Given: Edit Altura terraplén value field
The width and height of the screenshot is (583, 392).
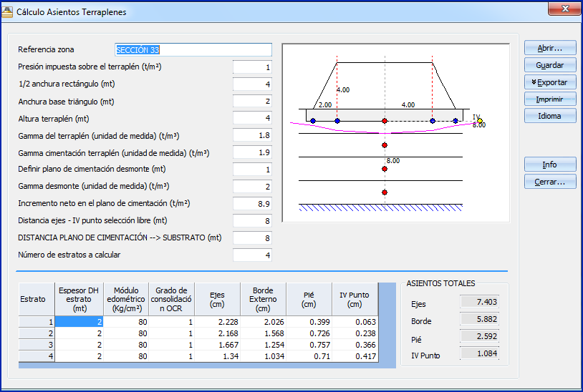Looking at the screenshot, I should coord(252,118).
